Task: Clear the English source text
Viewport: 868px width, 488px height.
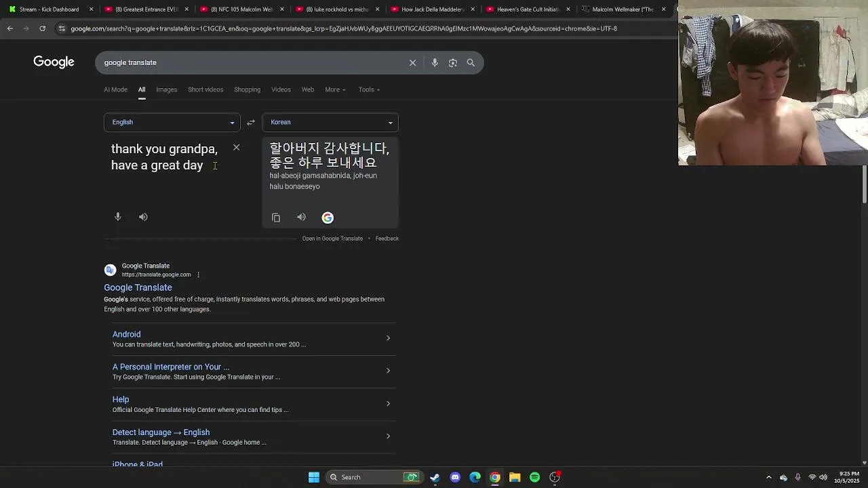Action: pos(236,147)
